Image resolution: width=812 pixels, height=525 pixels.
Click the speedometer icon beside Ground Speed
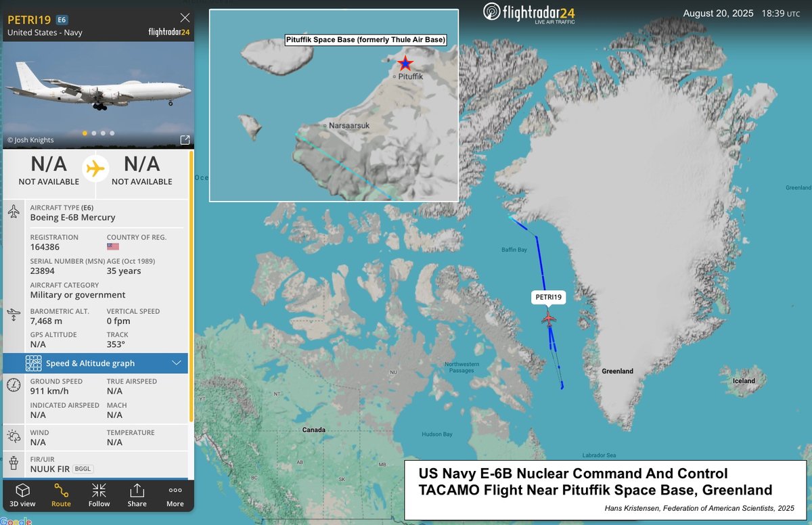coord(14,385)
